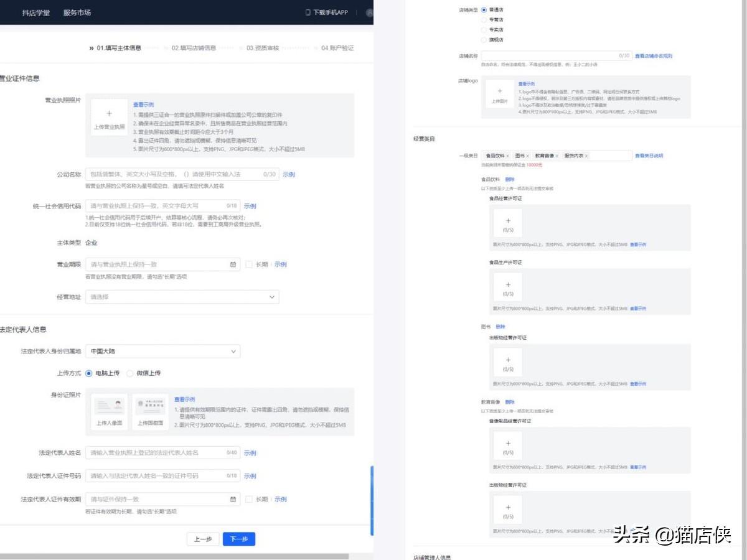The width and height of the screenshot is (747, 560).
Task: Open 示例 link beside 法定代表人姓名
Action: tap(250, 453)
